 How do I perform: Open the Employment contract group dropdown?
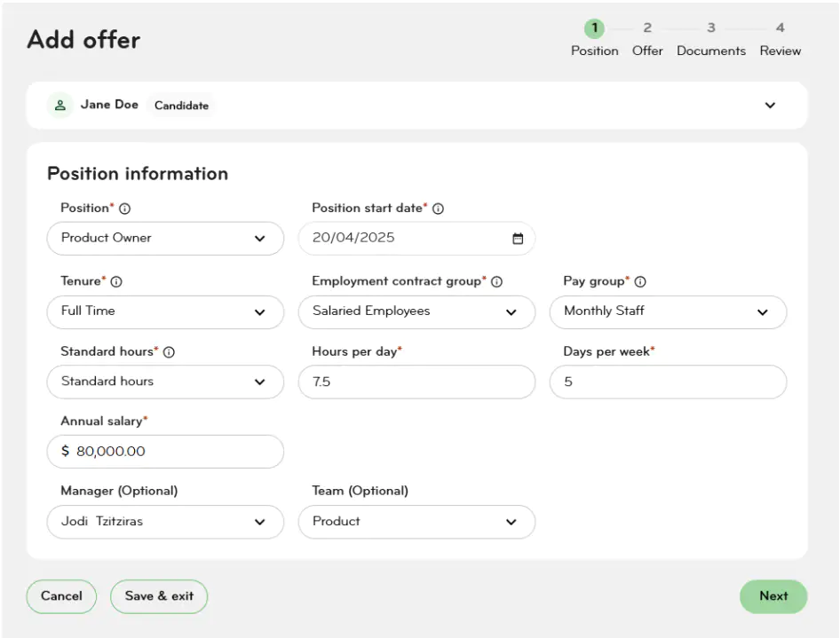[x=416, y=312]
